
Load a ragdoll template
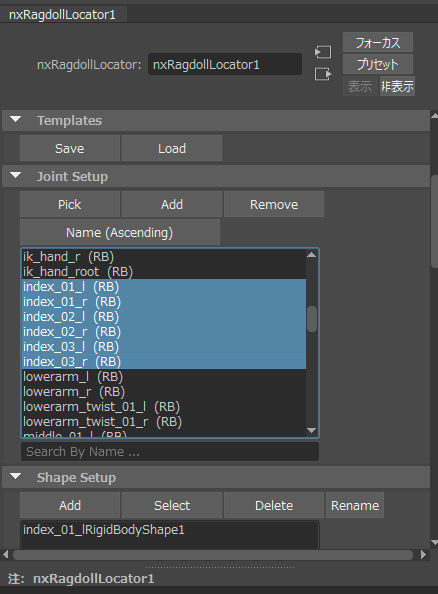pos(172,148)
